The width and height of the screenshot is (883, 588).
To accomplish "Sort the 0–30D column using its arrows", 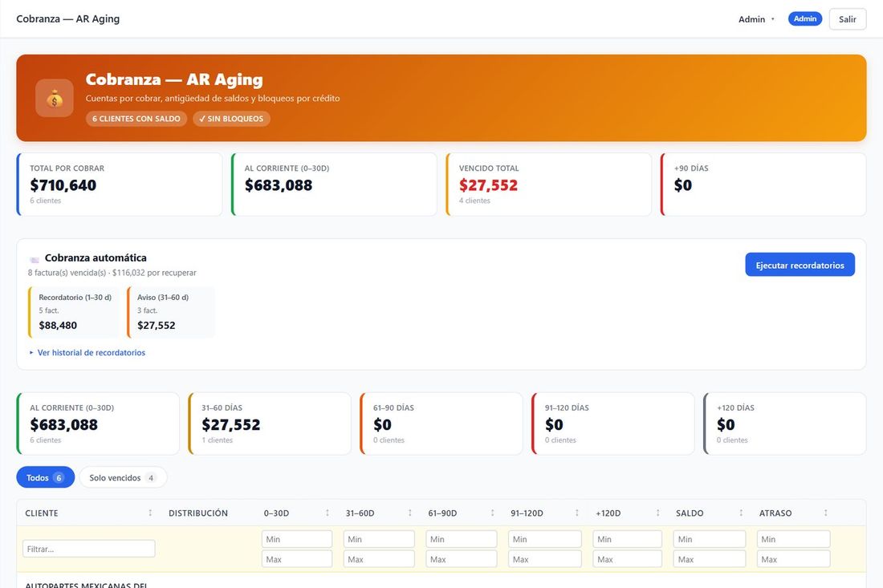I will point(328,513).
